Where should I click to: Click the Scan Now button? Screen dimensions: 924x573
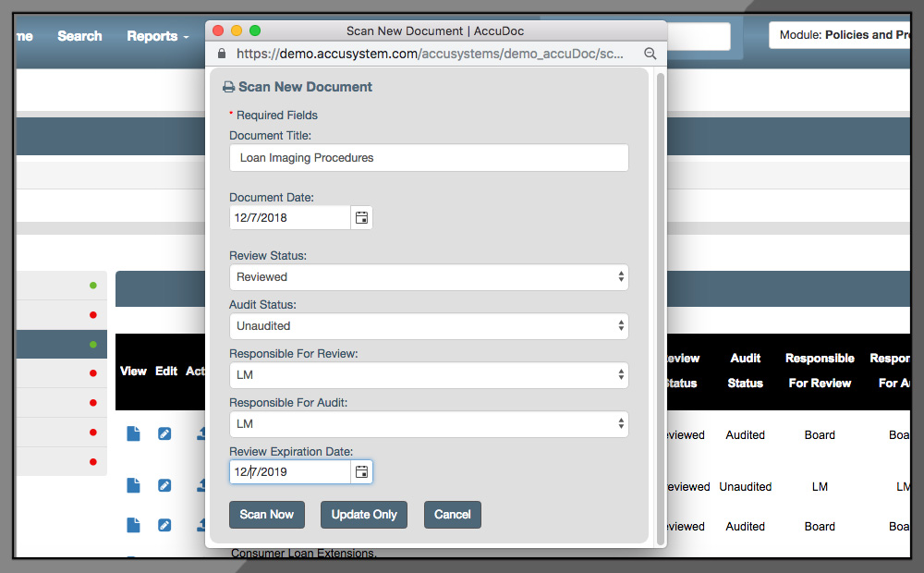pyautogui.click(x=266, y=515)
